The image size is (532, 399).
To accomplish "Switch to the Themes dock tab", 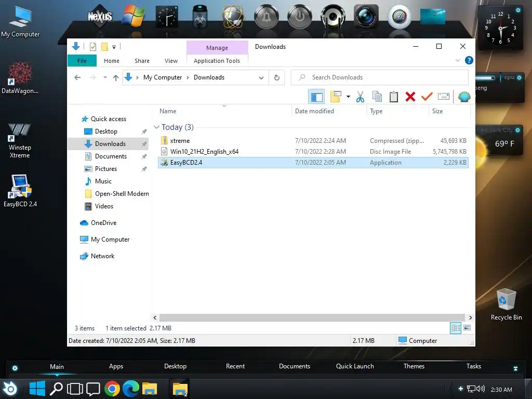I will pyautogui.click(x=414, y=366).
